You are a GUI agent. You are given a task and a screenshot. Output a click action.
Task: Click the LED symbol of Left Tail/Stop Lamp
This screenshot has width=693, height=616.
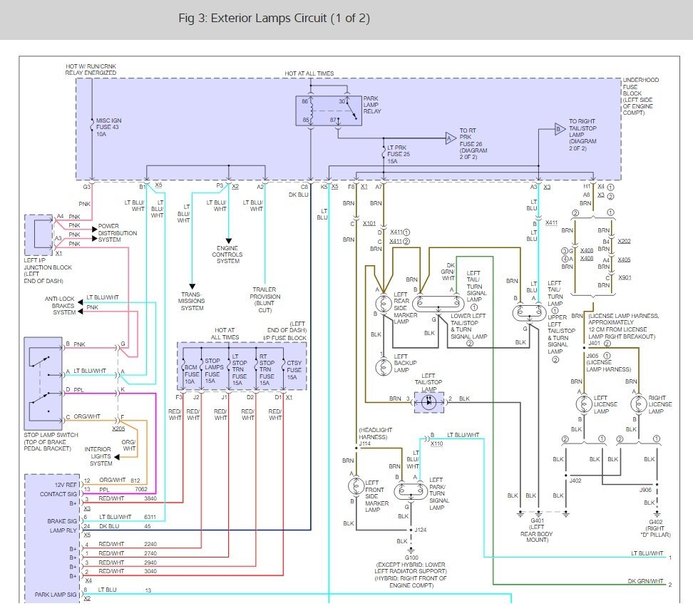[428, 403]
